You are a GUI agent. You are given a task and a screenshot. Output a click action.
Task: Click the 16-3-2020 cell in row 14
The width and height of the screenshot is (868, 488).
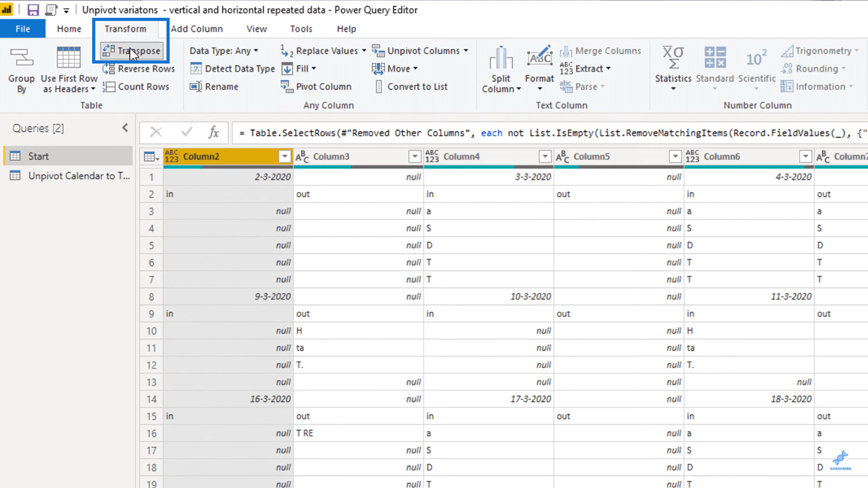pyautogui.click(x=228, y=399)
